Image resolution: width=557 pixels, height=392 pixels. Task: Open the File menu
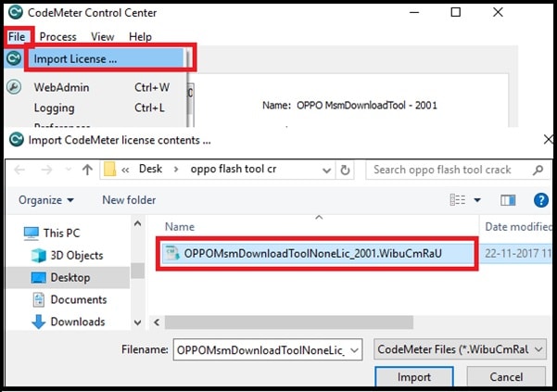17,36
